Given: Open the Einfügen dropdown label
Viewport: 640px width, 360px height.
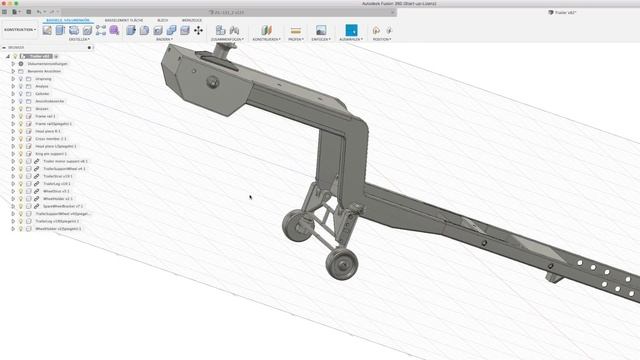Looking at the screenshot, I should pos(321,39).
